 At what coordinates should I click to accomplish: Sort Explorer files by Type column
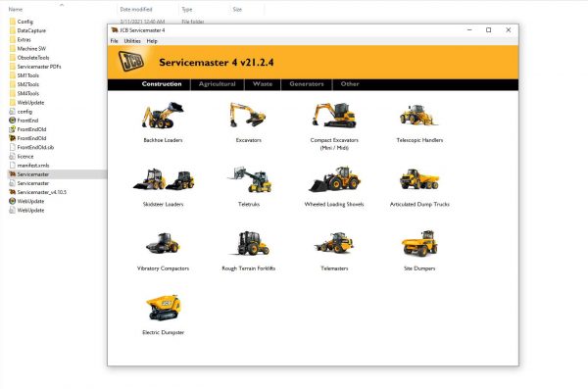click(187, 9)
